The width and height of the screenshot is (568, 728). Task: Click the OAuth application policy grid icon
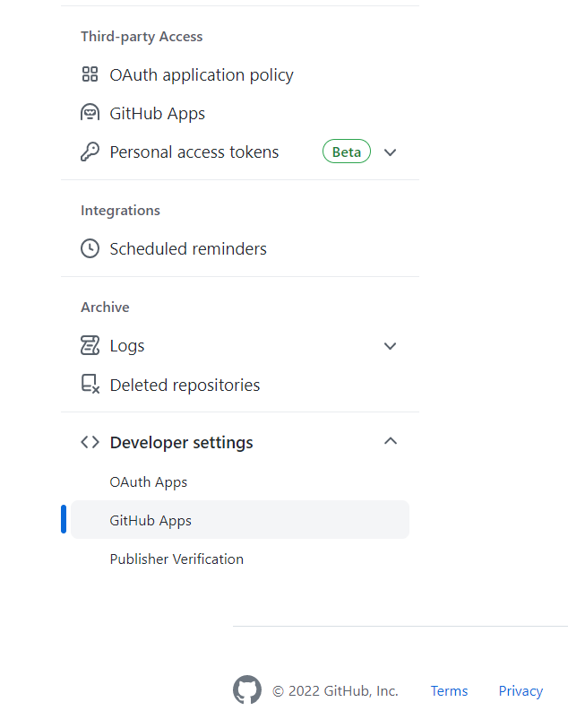tap(90, 74)
